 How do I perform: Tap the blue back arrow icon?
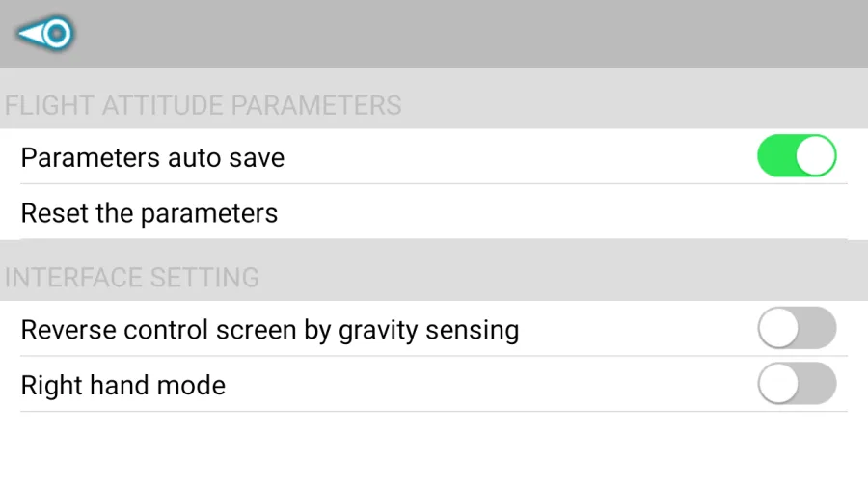(45, 33)
